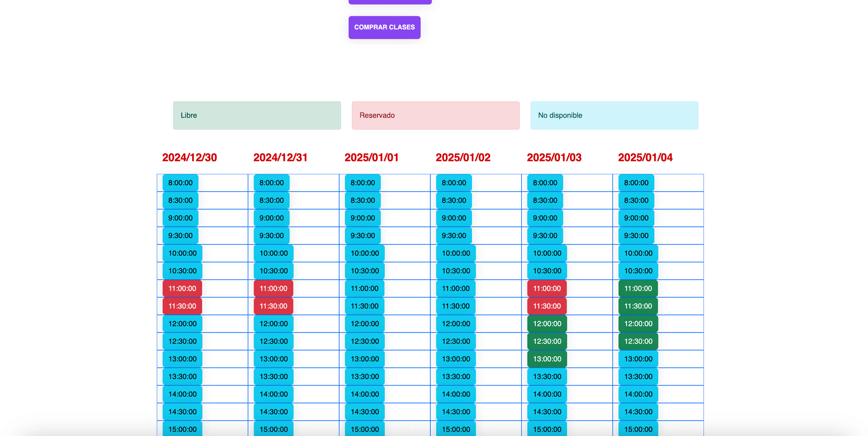The height and width of the screenshot is (436, 868).
Task: Select the No disponible legend box
Action: 614,115
